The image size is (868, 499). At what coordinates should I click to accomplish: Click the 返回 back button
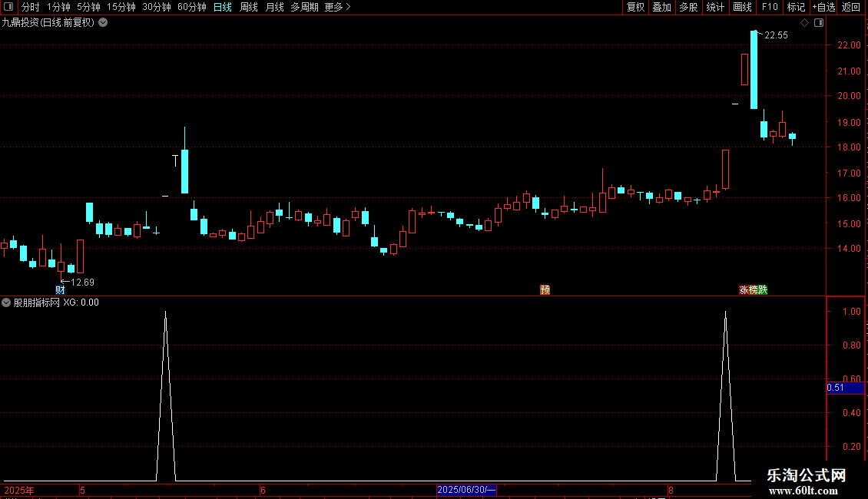tap(851, 7)
